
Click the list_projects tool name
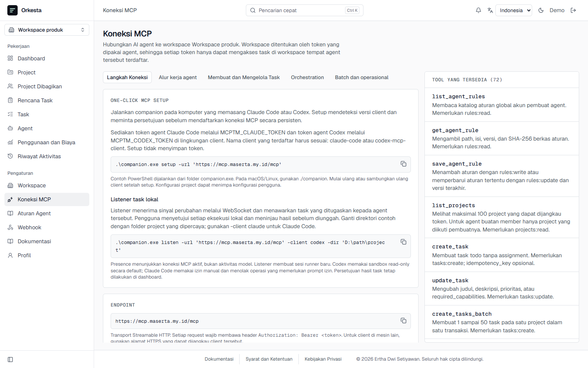[x=453, y=205]
